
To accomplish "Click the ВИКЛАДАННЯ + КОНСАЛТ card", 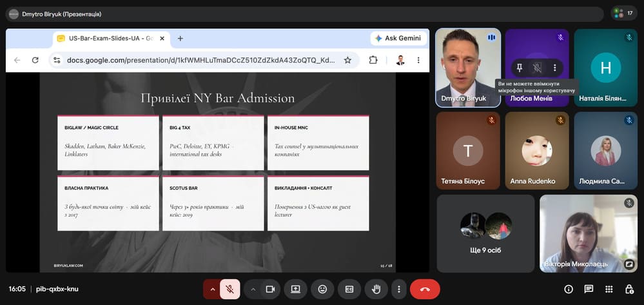I will pyautogui.click(x=318, y=203).
